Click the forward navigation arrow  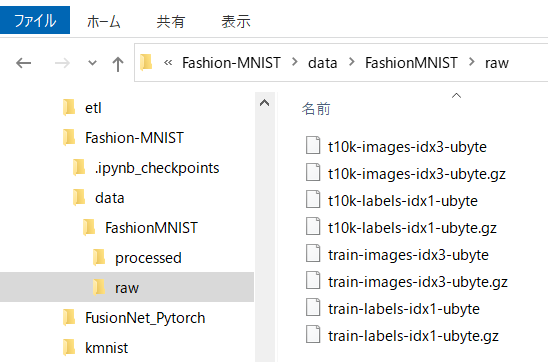tap(62, 63)
